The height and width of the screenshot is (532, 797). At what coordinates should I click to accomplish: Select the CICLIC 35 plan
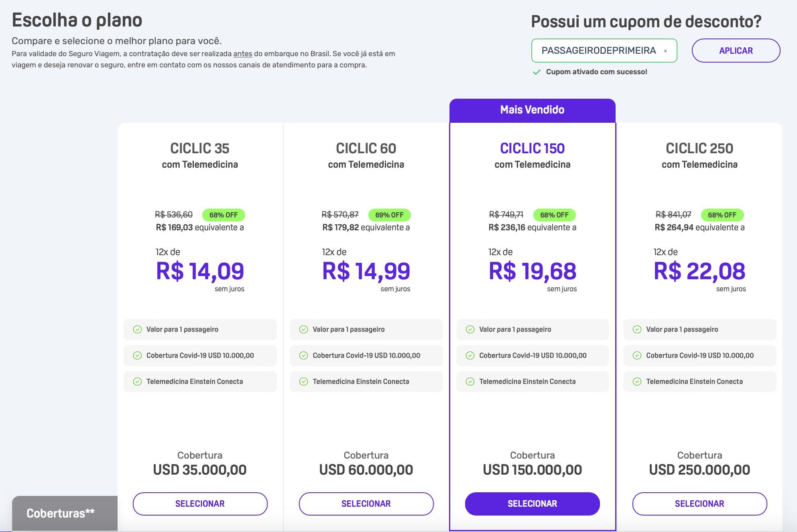(x=200, y=504)
